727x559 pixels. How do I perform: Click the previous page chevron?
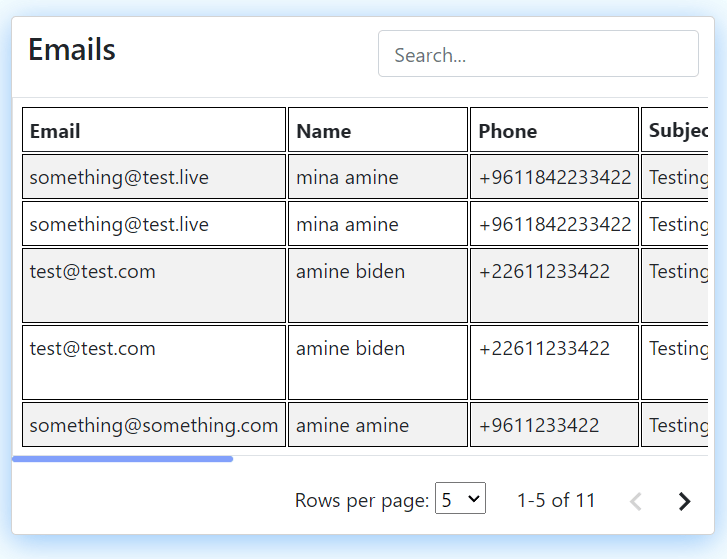click(636, 501)
